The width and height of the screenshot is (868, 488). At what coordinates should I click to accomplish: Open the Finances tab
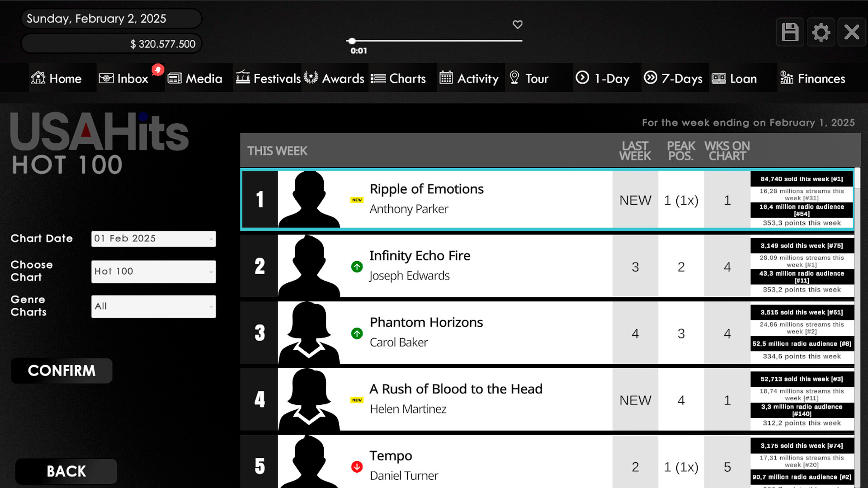pos(812,78)
